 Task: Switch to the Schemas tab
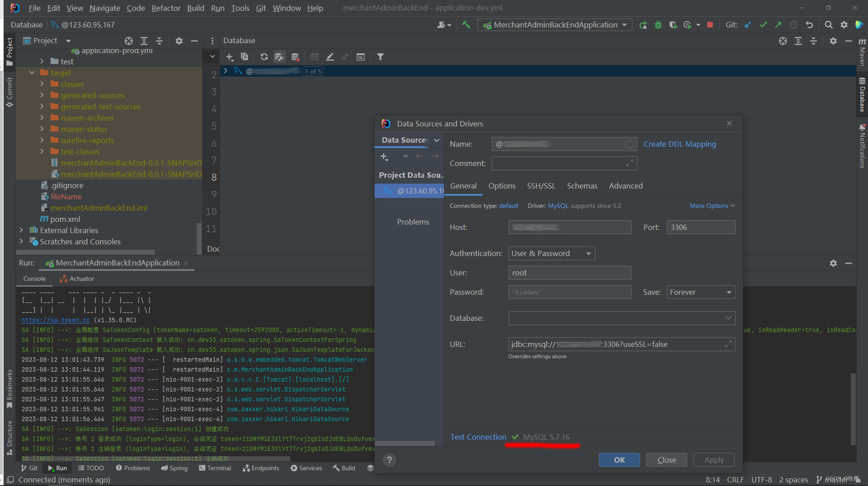[x=582, y=186]
